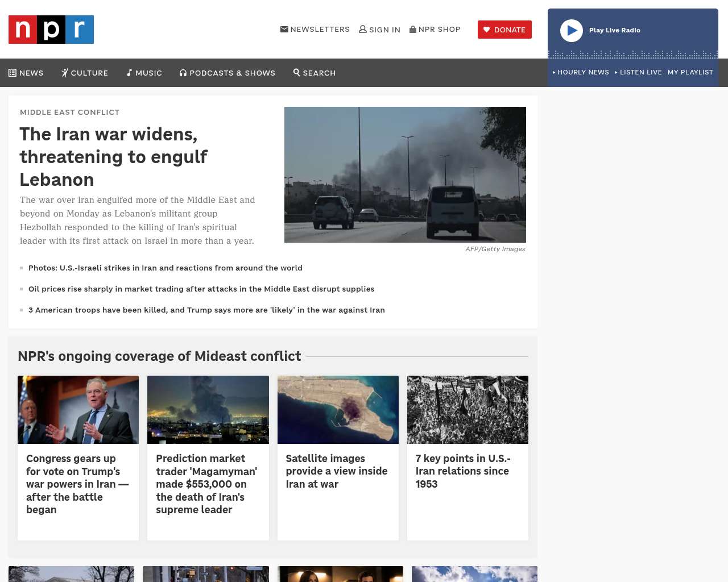
Task: Click the Newsletters envelope icon
Action: pos(284,29)
